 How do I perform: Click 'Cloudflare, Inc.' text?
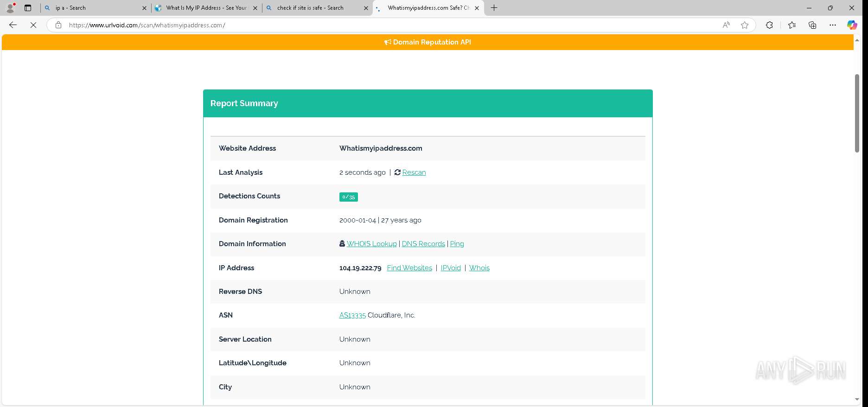[x=391, y=315]
